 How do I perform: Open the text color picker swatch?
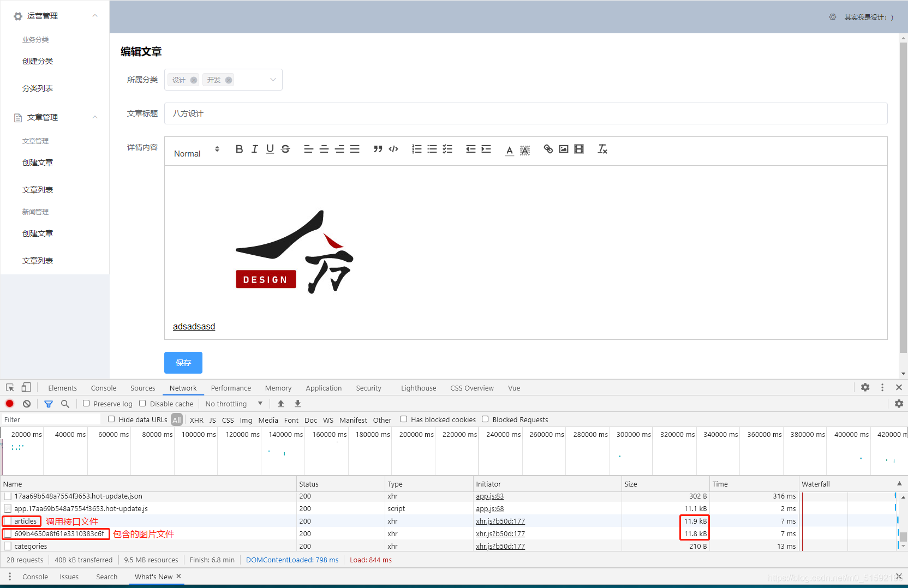click(509, 148)
